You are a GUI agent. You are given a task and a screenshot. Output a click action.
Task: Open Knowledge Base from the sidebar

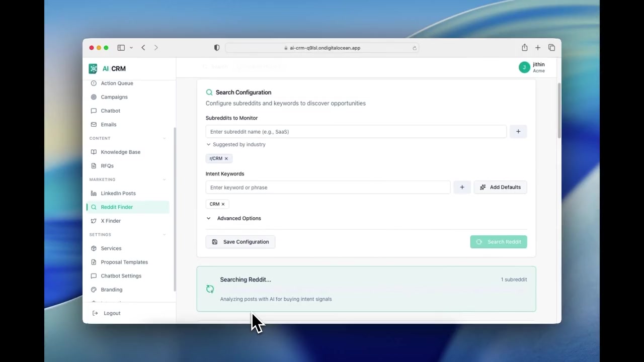pyautogui.click(x=120, y=152)
